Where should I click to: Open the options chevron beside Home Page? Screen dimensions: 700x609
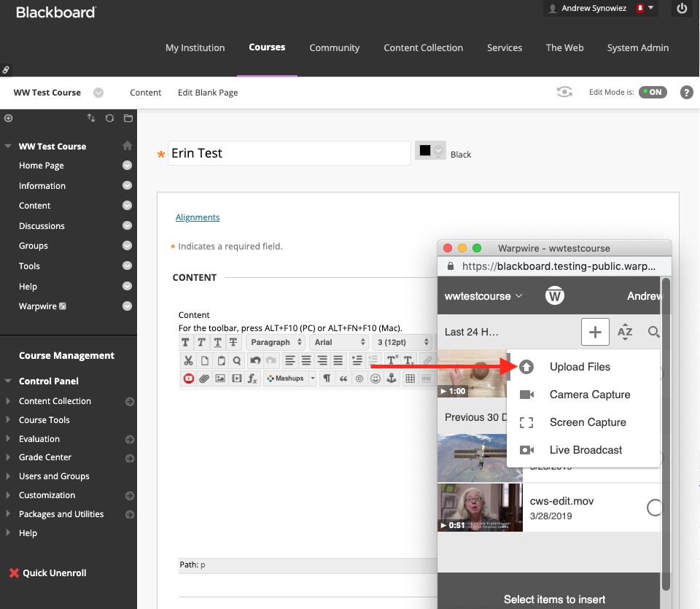click(x=127, y=166)
